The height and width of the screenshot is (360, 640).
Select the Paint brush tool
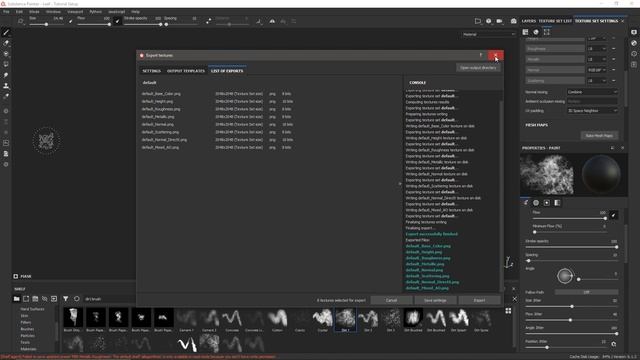point(6,32)
